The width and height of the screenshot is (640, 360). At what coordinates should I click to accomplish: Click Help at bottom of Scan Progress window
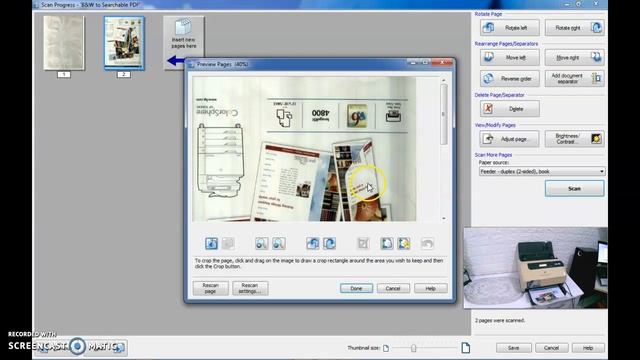click(588, 348)
